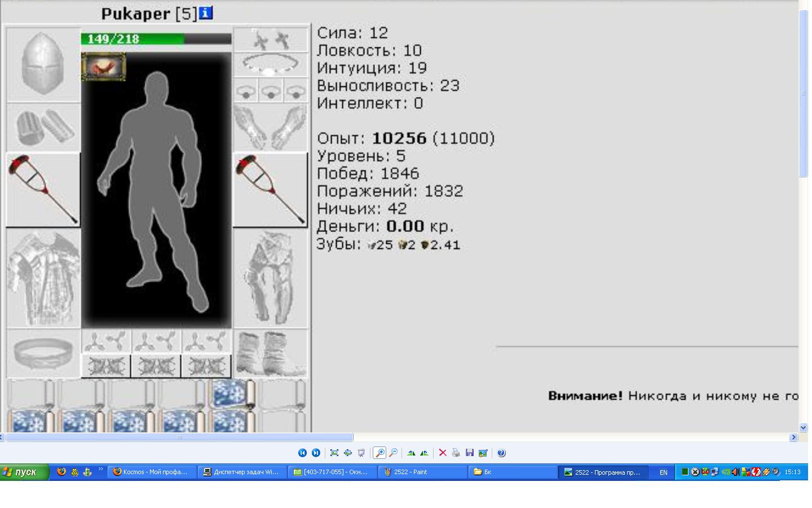Switch to 'Kocmos - Мой профа...' Firefox taskbar window

coord(152,472)
